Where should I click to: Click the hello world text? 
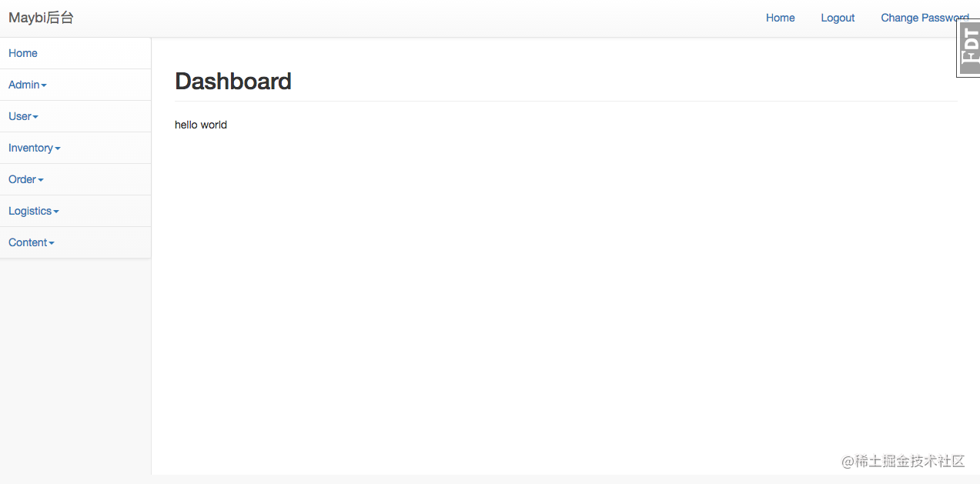(x=201, y=125)
